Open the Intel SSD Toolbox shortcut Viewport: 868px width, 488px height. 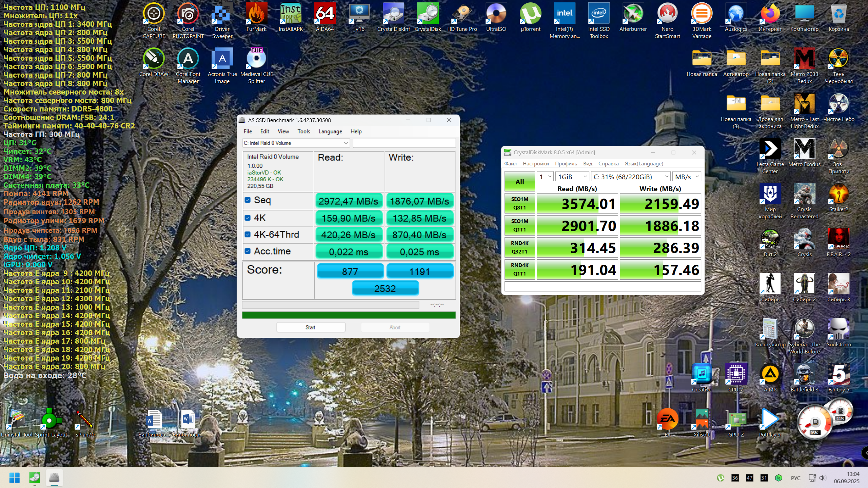click(598, 14)
